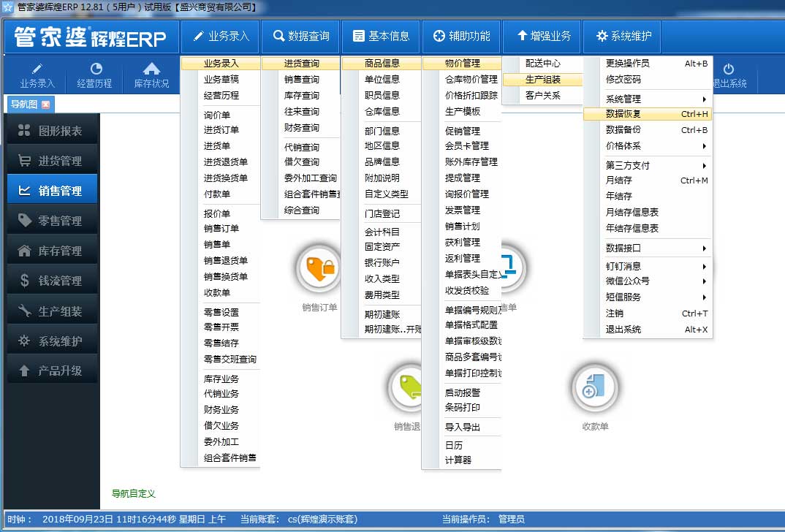Open 综合查询 menu entry

coord(301,210)
